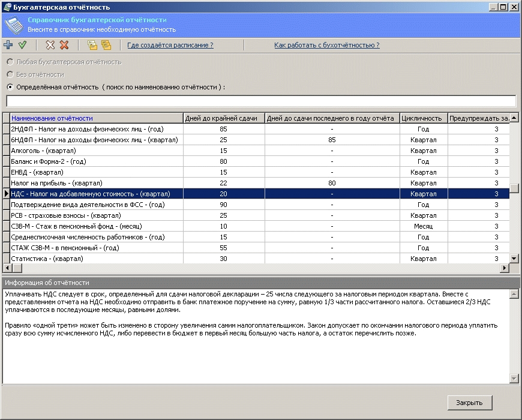Choose 'Определённая отчётность' radio option
This screenshot has height=420, width=522.
tap(10, 87)
